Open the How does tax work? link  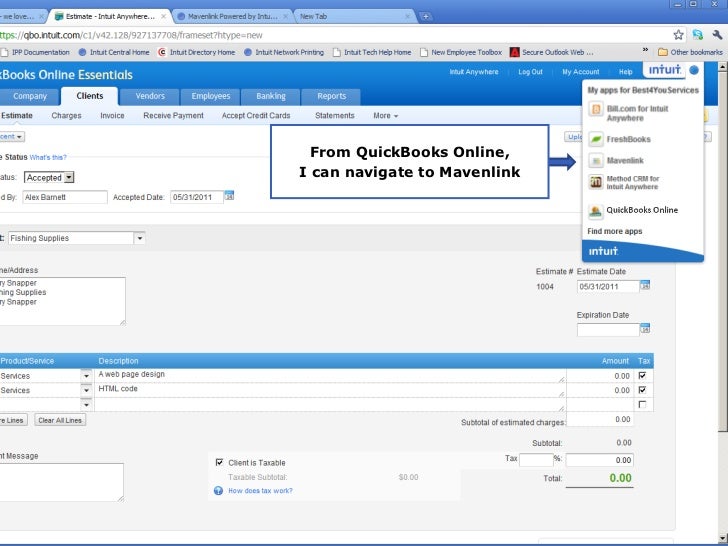(x=260, y=491)
